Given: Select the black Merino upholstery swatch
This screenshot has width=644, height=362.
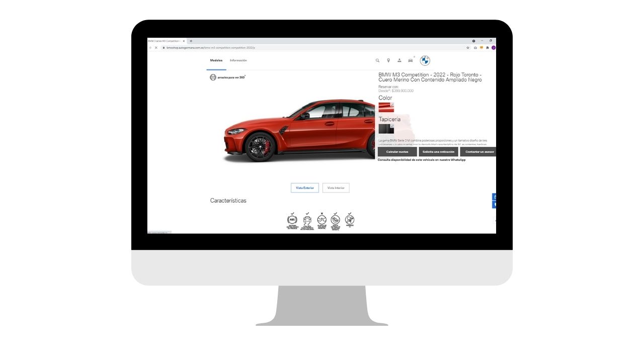Looking at the screenshot, I should pyautogui.click(x=386, y=129).
